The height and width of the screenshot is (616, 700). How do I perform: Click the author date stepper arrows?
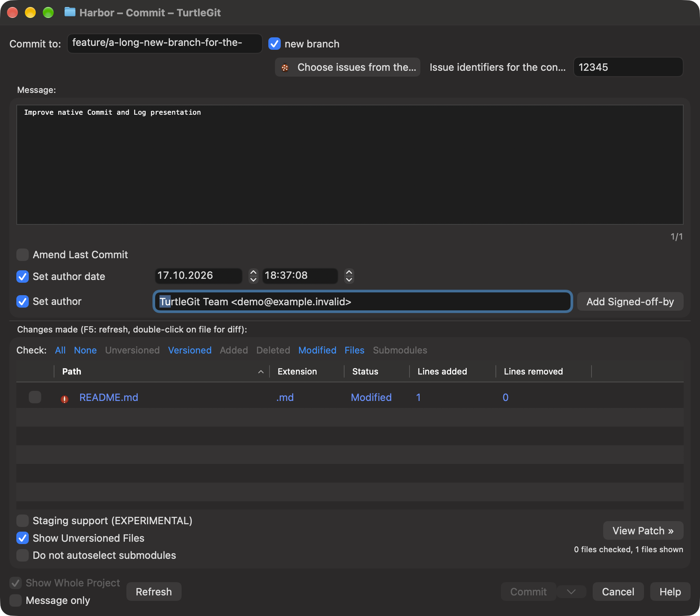[x=254, y=276]
